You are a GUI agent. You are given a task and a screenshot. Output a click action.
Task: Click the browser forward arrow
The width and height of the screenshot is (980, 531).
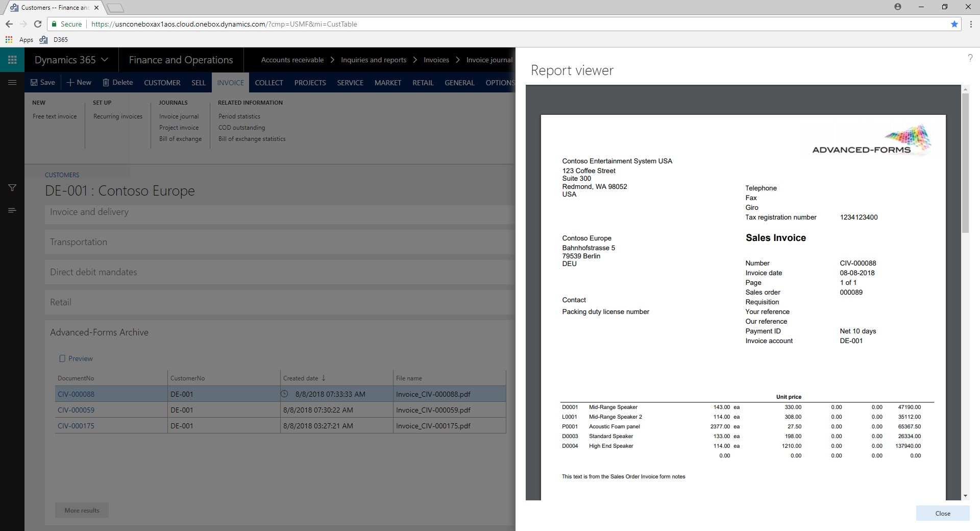click(23, 24)
